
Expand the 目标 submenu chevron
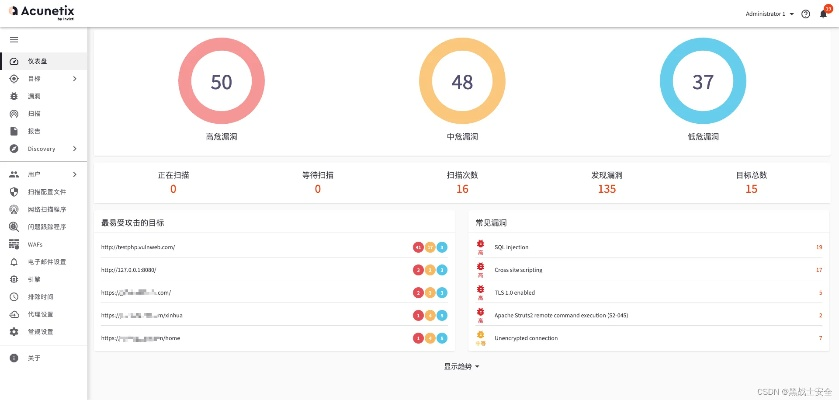[75, 79]
